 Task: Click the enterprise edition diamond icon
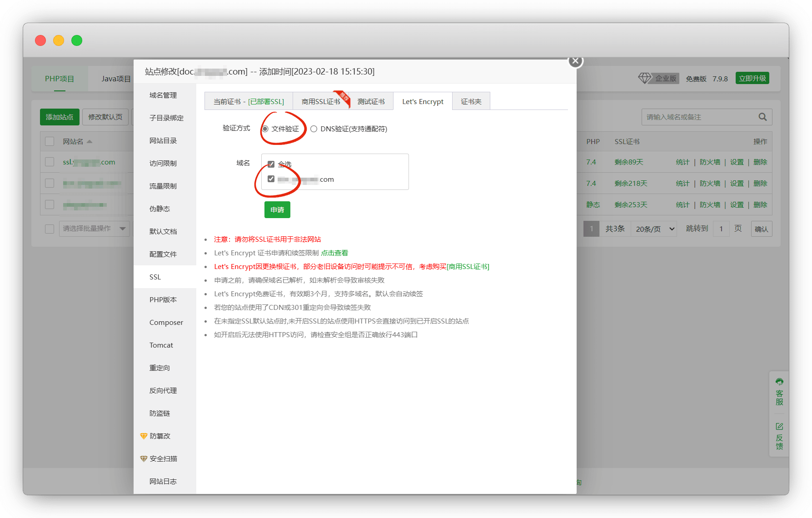click(644, 78)
